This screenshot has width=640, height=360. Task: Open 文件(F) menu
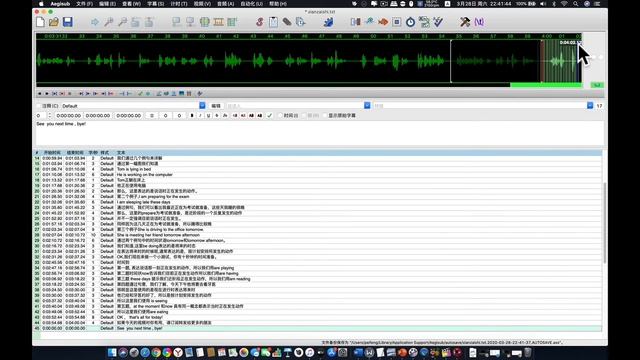(84, 4)
